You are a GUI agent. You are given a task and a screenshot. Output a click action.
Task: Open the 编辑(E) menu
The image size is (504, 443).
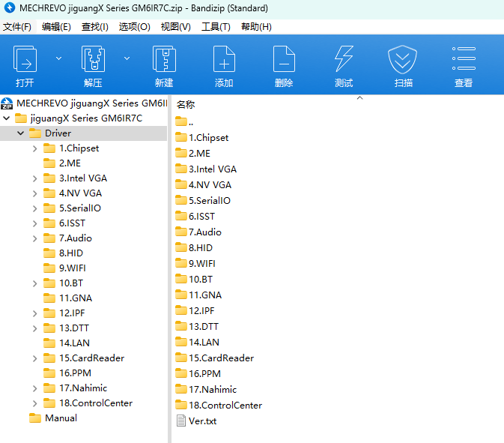56,27
